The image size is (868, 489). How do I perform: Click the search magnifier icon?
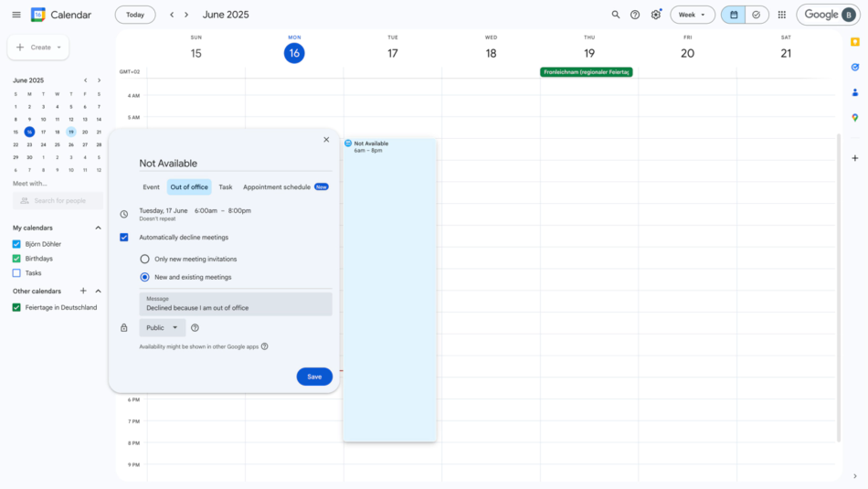pos(616,15)
